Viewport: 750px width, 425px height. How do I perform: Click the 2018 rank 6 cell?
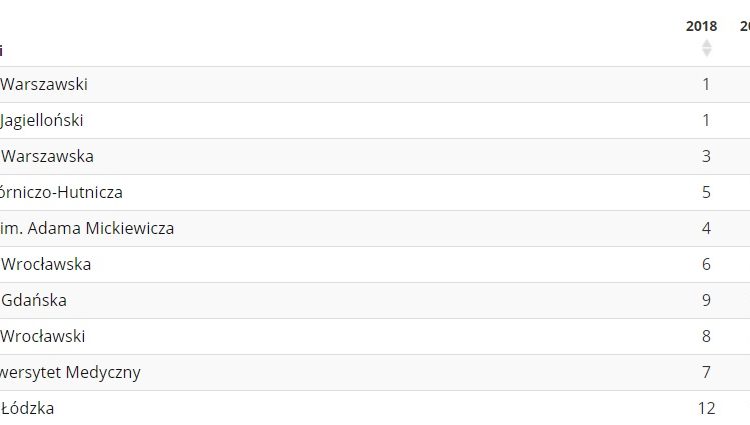pyautogui.click(x=706, y=264)
